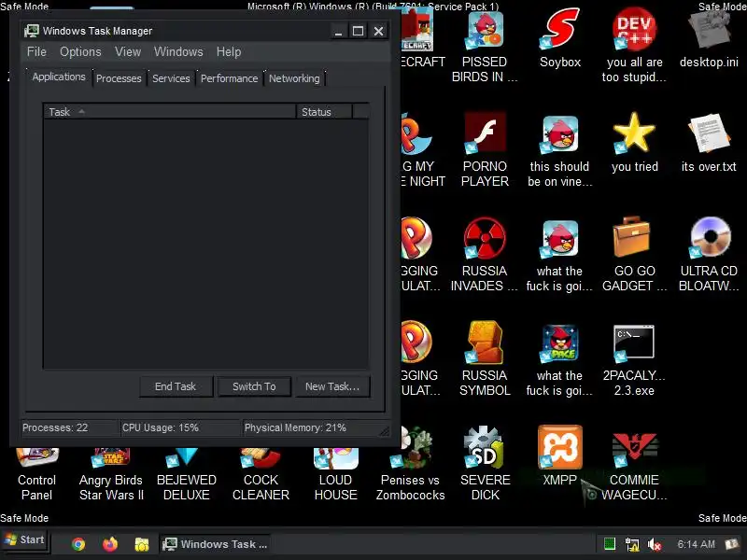Click the Task Manager window resize grip
The height and width of the screenshot is (560, 747).
click(384, 431)
